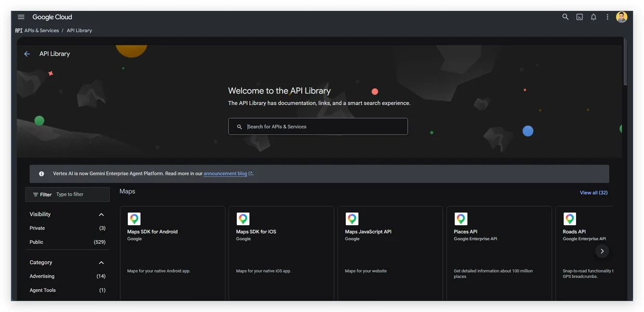Click Places API title
The image size is (644, 312).
coord(465,232)
